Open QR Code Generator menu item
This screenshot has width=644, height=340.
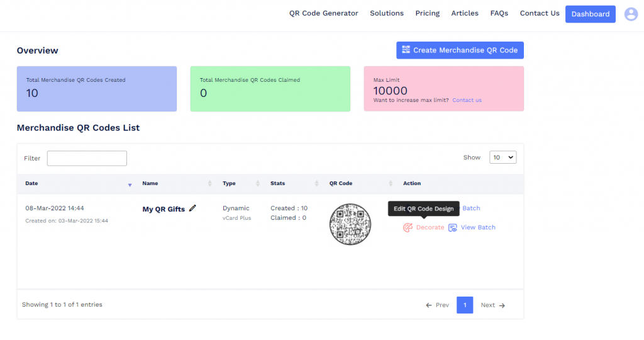pos(323,13)
